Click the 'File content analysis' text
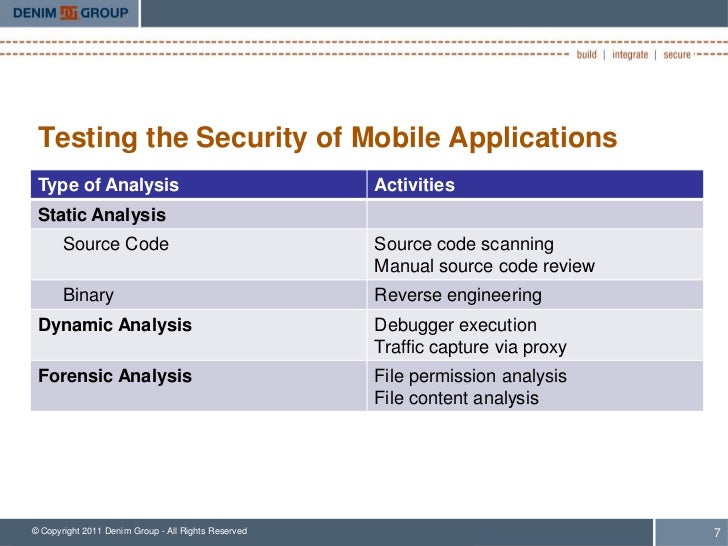Viewport: 728px width, 546px height. [456, 398]
